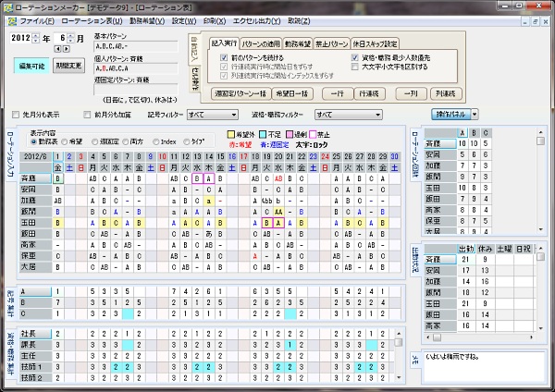Image resolution: width=555 pixels, height=392 pixels.
Task: Open the 取説(Z) menu
Action: (x=299, y=21)
